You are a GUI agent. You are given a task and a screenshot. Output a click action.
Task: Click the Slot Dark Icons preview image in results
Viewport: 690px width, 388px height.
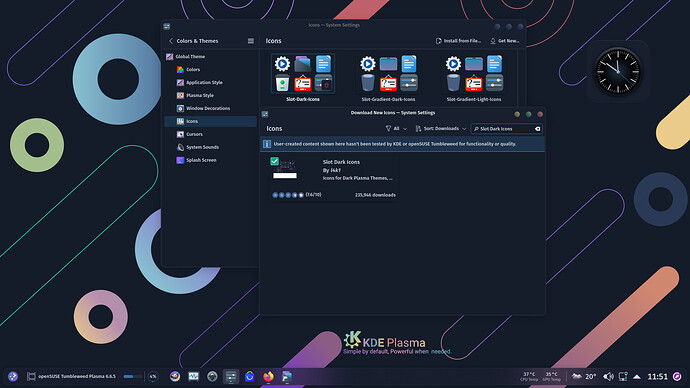click(285, 169)
